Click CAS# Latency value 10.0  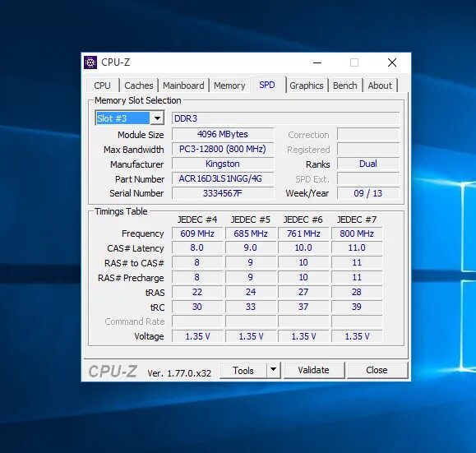[x=303, y=247]
